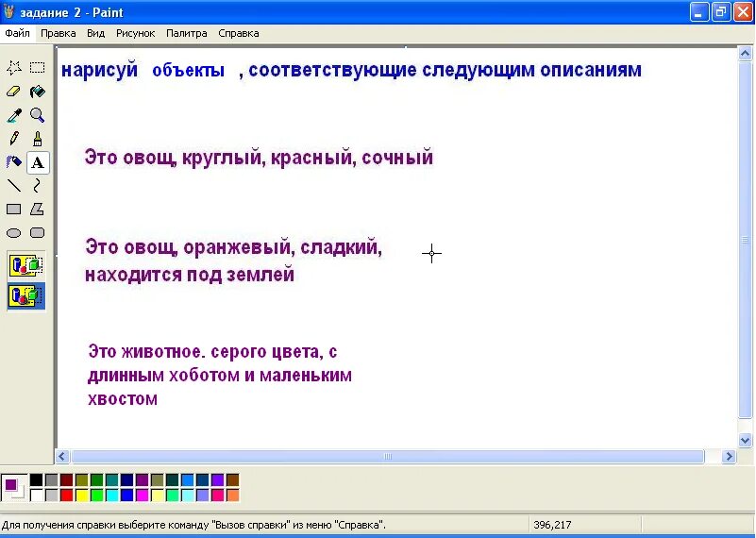Pick the pure blue bottom-row swatch
756x538 pixels.
pyautogui.click(x=126, y=496)
